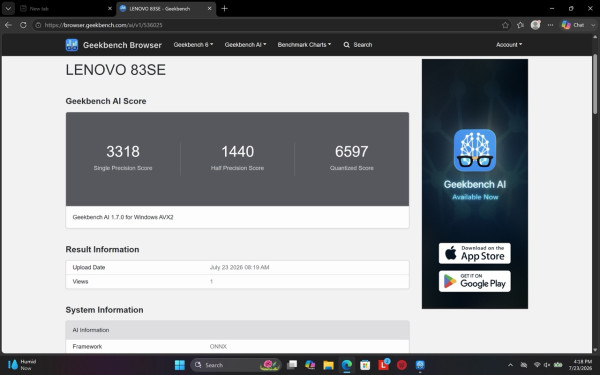600x375 pixels.
Task: Open Task View on the taskbar
Action: point(292,365)
